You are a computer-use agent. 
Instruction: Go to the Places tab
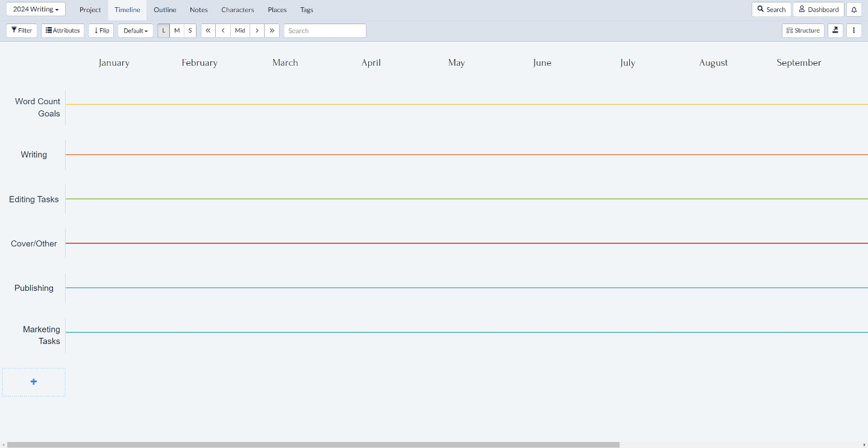pyautogui.click(x=277, y=10)
